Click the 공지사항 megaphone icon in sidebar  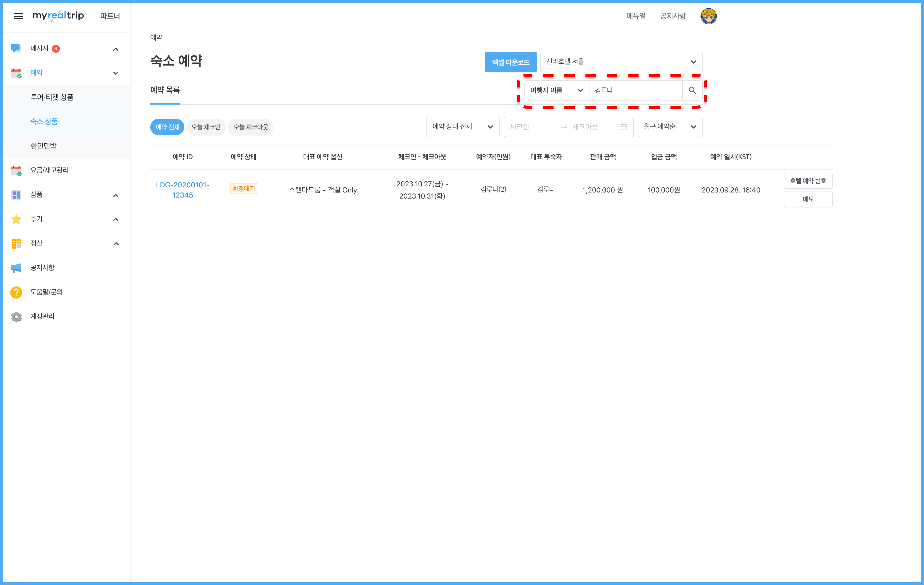tap(16, 268)
